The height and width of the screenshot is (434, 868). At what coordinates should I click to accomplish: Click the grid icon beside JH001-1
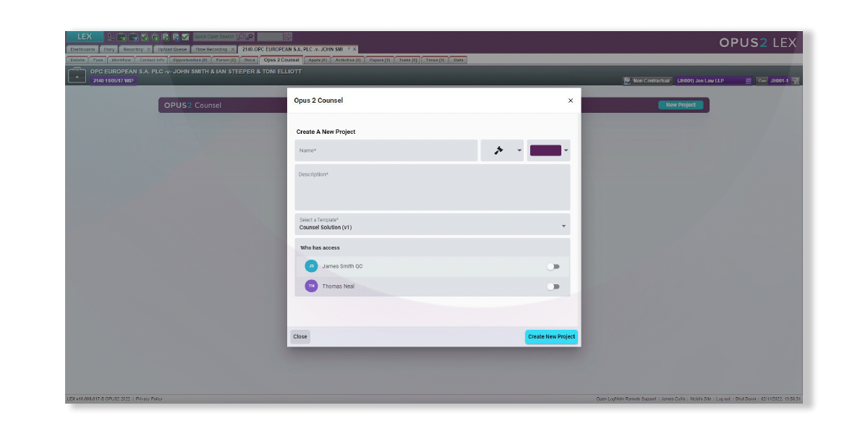(x=796, y=81)
